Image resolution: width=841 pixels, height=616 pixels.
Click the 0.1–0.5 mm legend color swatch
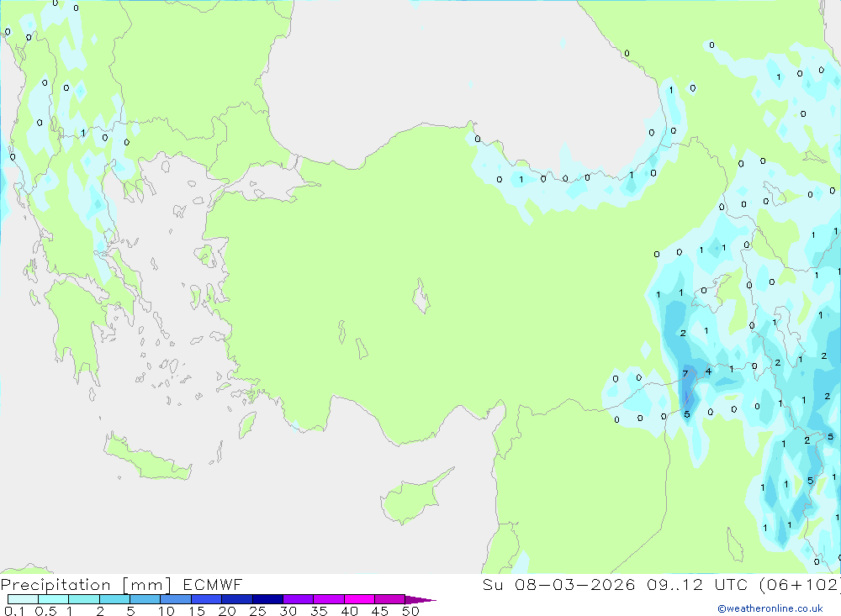point(23,599)
